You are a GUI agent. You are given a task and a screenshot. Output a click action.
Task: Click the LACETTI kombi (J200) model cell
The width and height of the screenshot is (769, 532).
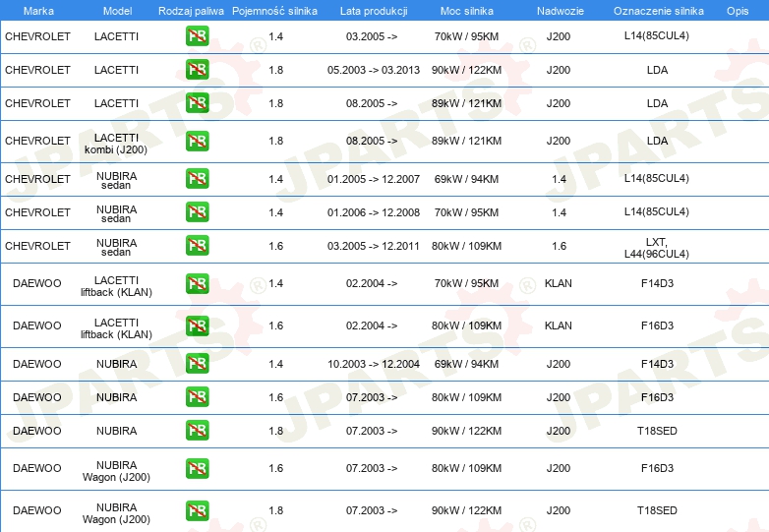[x=116, y=144]
